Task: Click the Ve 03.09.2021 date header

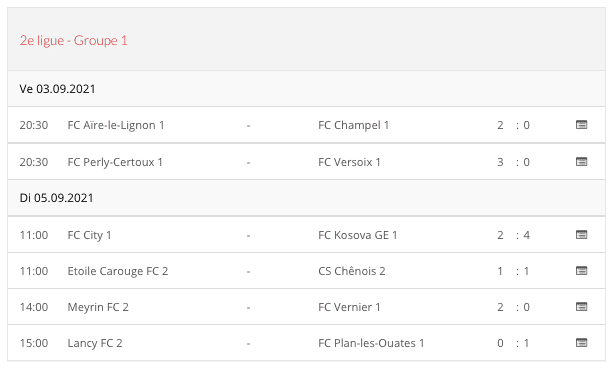Action: [x=57, y=89]
